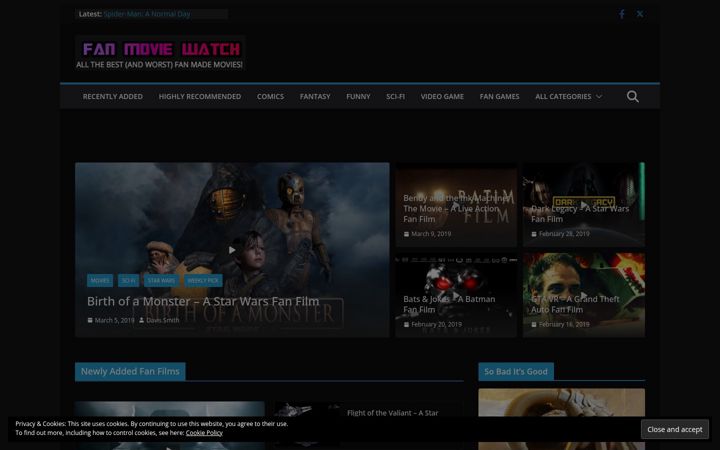This screenshot has height=450, width=720.
Task: Click calendar icon beside February 20, 2019
Action: [406, 324]
